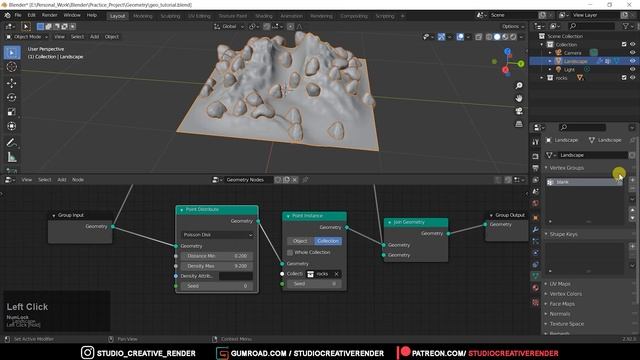Toggle visibility eye of Landscape in outliner
This screenshot has width=640, height=360.
tap(632, 61)
